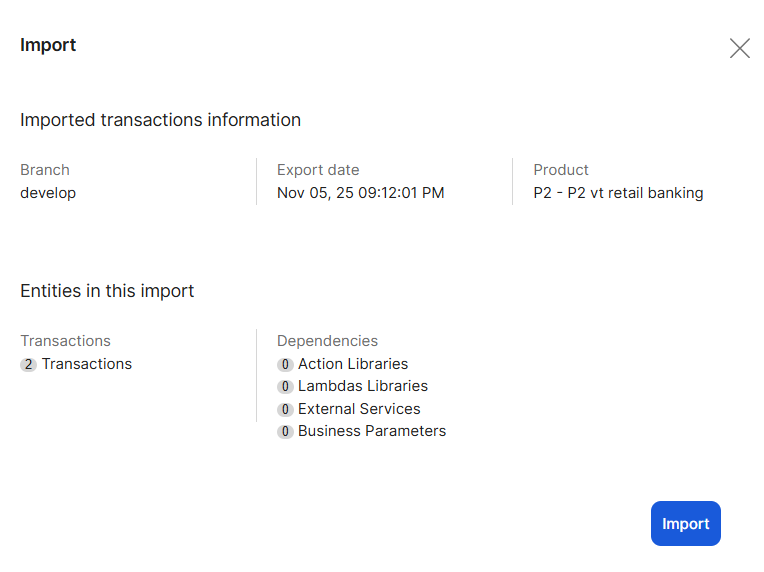Select the Transactions entity label

click(87, 364)
